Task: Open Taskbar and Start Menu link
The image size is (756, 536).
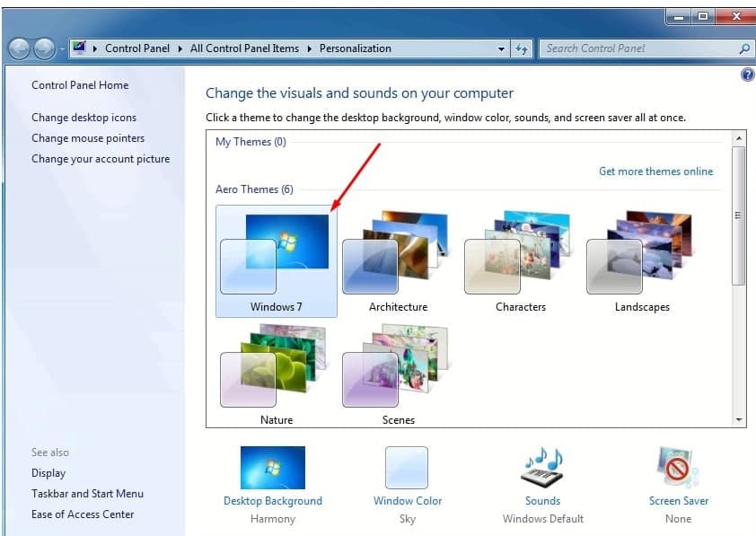Action: pos(87,494)
